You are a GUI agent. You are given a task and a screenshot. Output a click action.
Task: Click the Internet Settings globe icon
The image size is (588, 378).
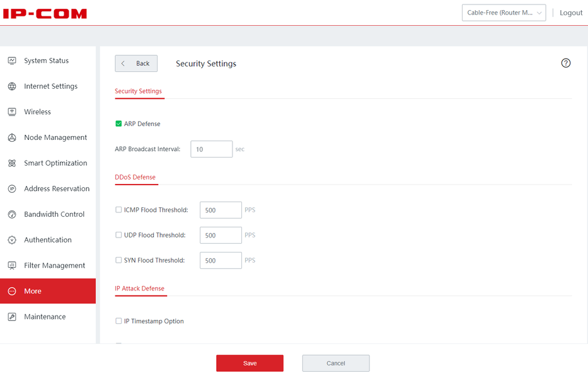[11, 86]
